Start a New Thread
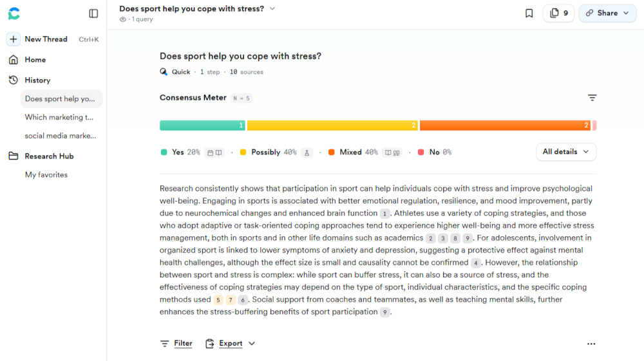This screenshot has width=644, height=361. tap(46, 39)
